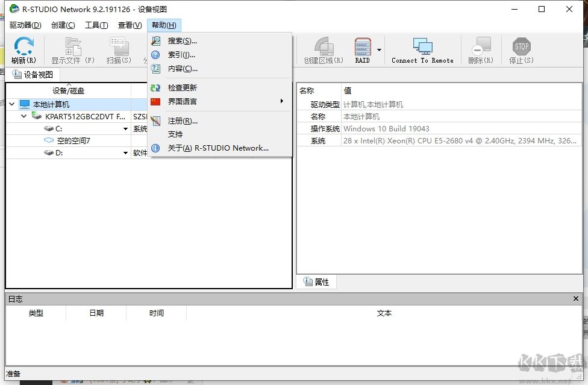Click the 刷新 (Refresh) toolbar icon
This screenshot has height=385, width=588.
(x=23, y=49)
